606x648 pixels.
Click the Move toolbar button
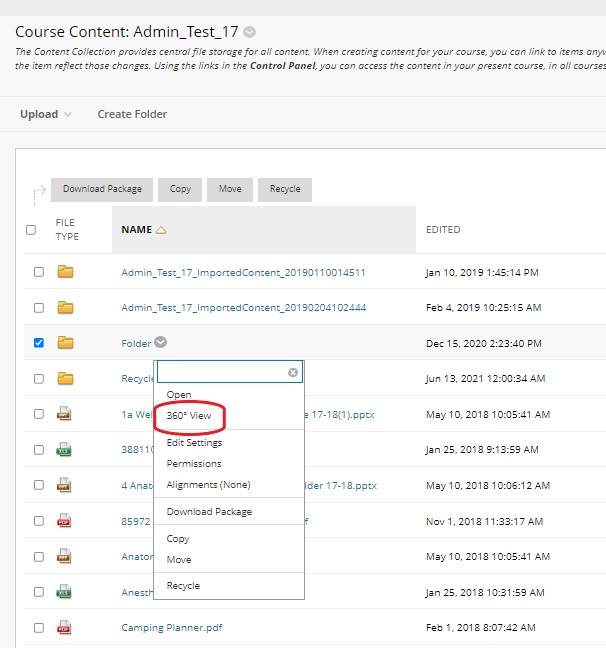[230, 190]
